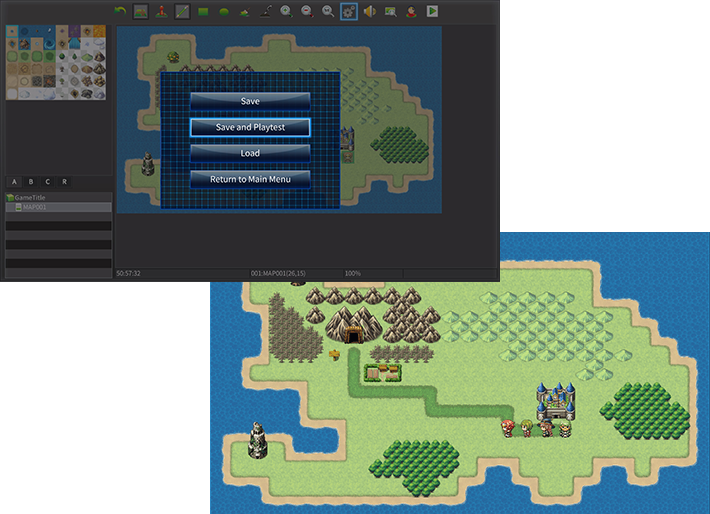Click the stone tower in playtest map
Screen dimensions: 710x514
pos(258,440)
